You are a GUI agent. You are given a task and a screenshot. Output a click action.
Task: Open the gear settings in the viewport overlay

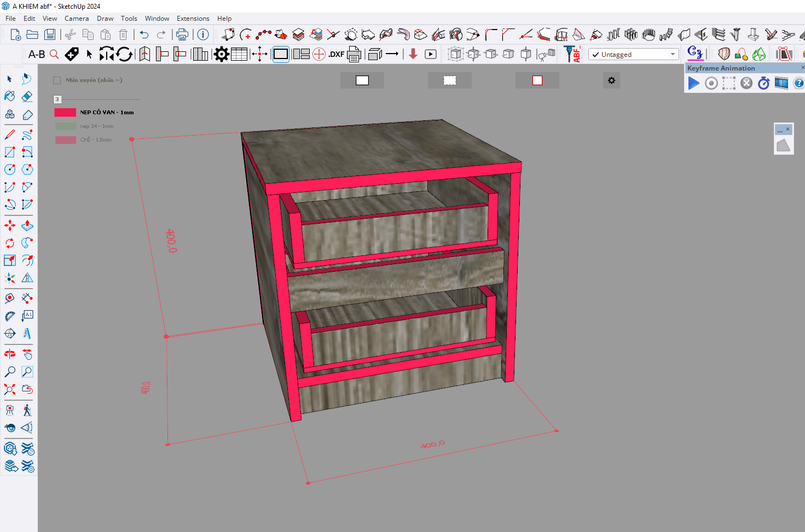[x=611, y=80]
